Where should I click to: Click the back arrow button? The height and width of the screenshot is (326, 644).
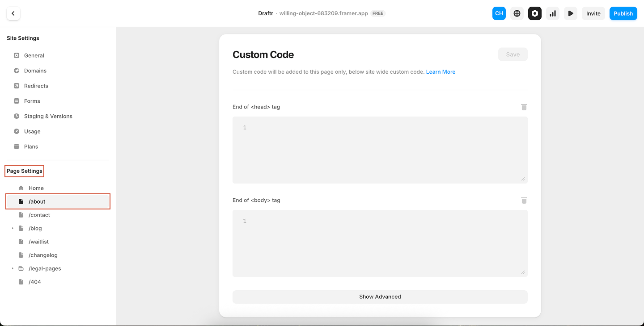pyautogui.click(x=13, y=13)
